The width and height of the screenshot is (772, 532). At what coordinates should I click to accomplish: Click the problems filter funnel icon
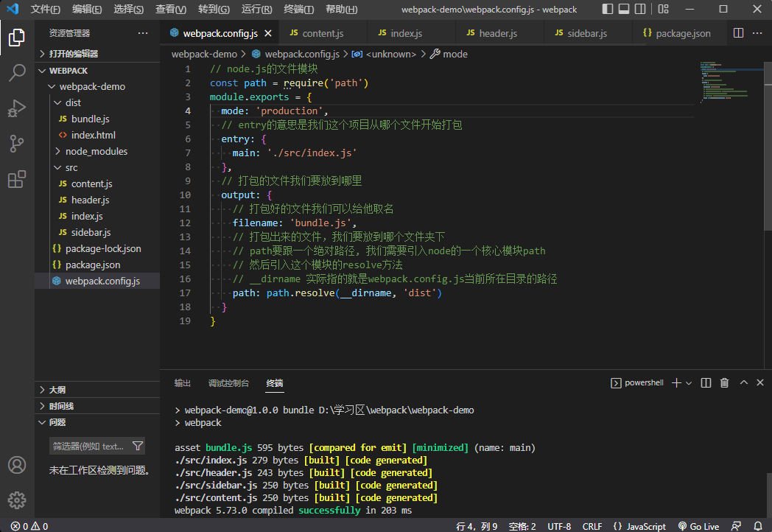point(138,447)
